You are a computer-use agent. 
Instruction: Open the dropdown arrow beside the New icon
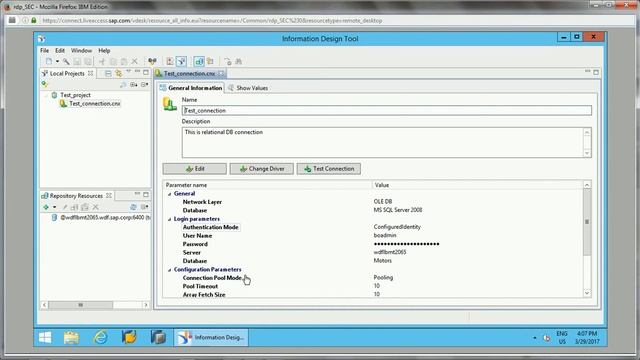[57, 62]
